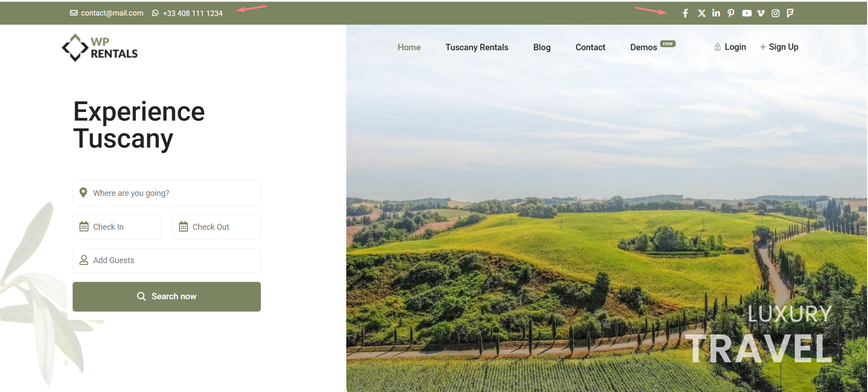Expand the Add Guests selector
The width and height of the screenshot is (868, 392).
(x=167, y=260)
